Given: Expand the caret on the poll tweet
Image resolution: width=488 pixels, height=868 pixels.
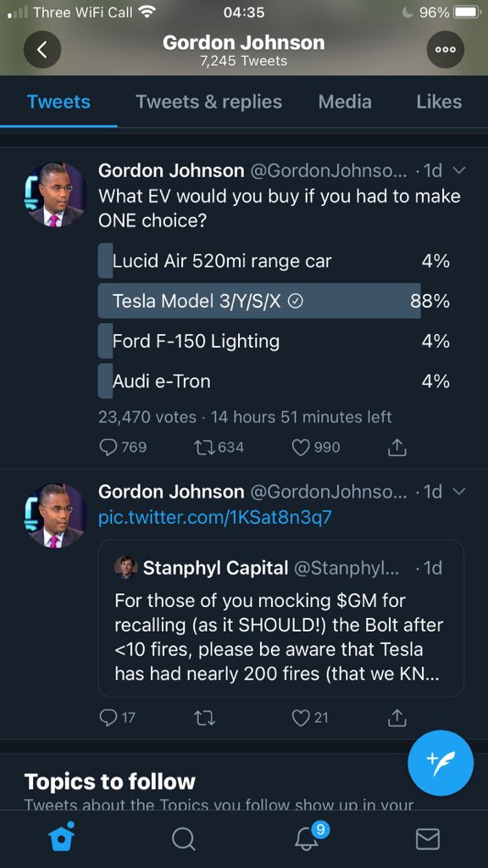Looking at the screenshot, I should coord(458,170).
